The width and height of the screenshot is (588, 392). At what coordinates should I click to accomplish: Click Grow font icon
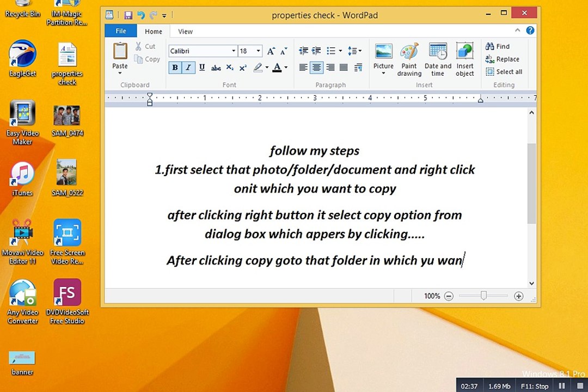(271, 51)
